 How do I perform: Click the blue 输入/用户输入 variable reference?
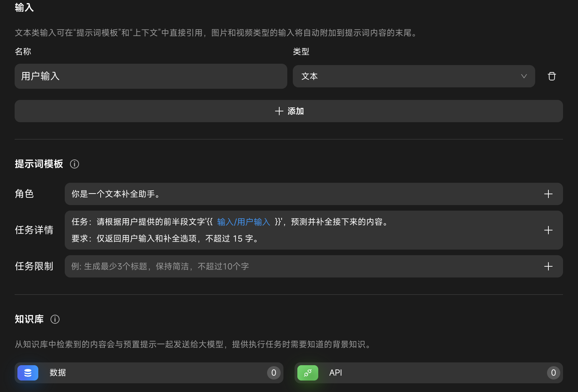243,222
